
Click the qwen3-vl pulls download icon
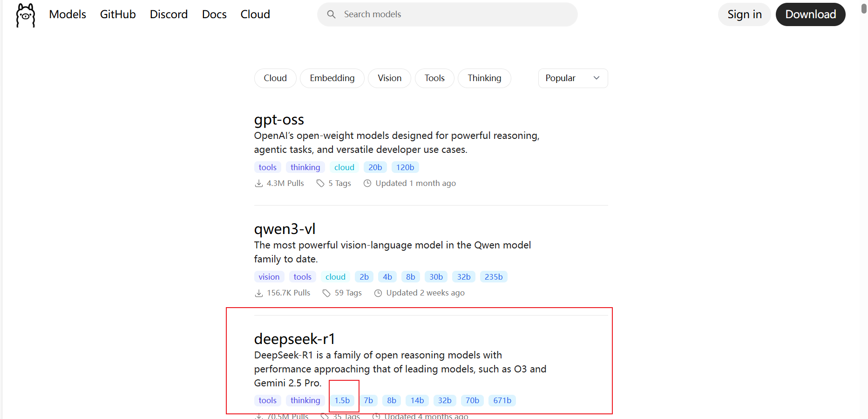coord(259,293)
